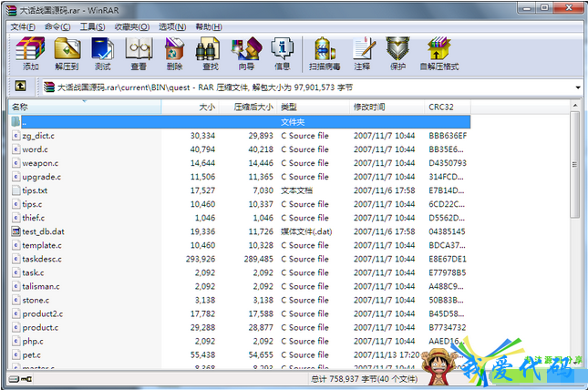Click the text file icon of tips.txt
588x390 pixels.
pyautogui.click(x=15, y=190)
